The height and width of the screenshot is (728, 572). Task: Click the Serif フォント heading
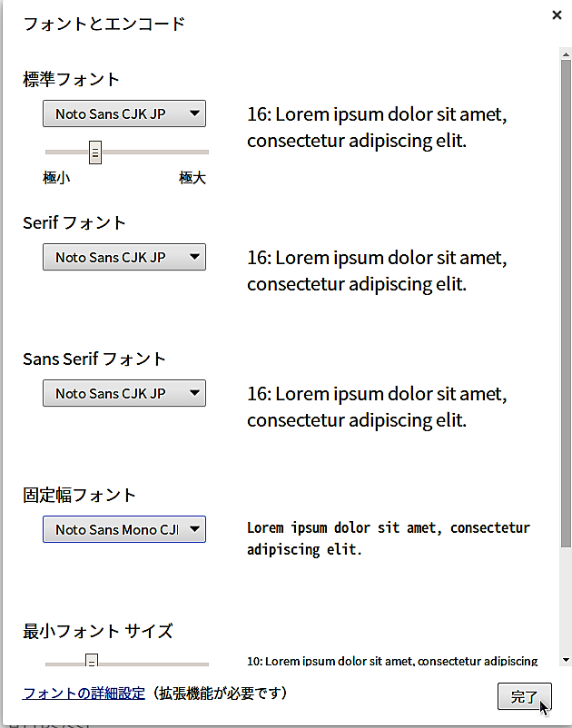point(74,223)
